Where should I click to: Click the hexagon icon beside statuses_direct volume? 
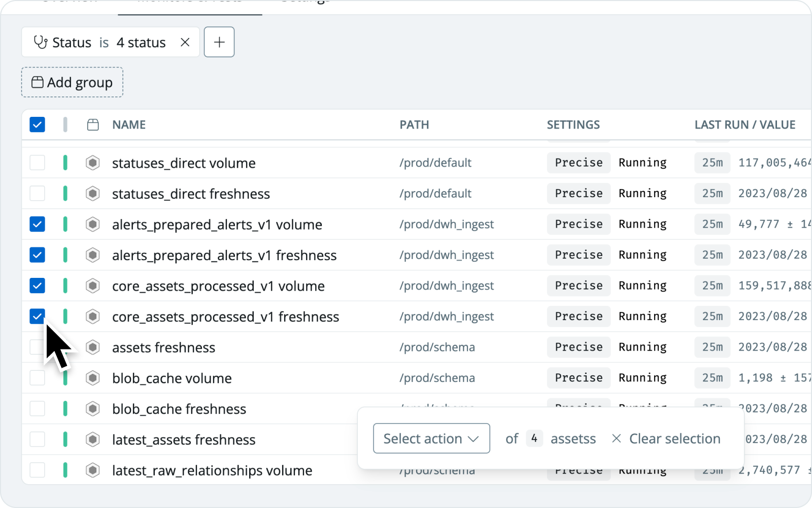pos(93,163)
